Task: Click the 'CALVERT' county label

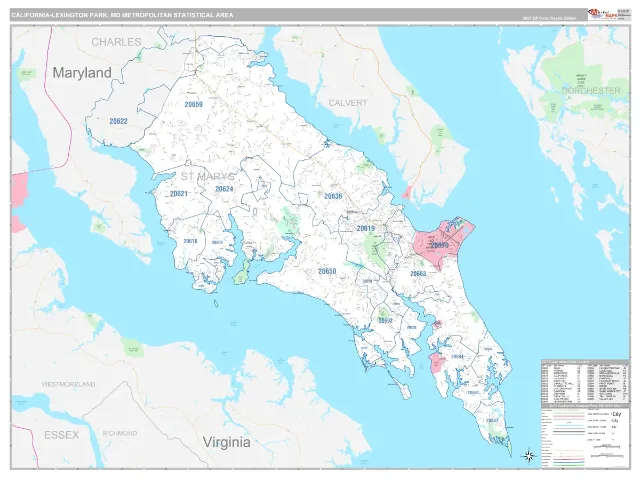Action: 348,103
